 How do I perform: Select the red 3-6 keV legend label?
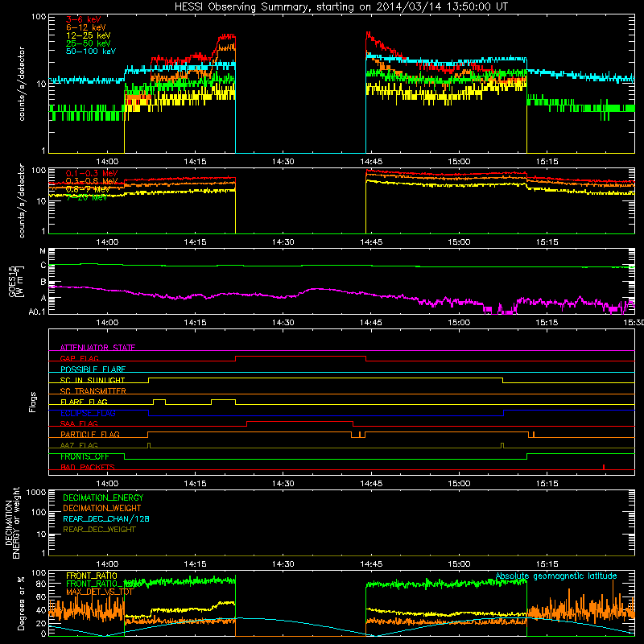pos(84,19)
